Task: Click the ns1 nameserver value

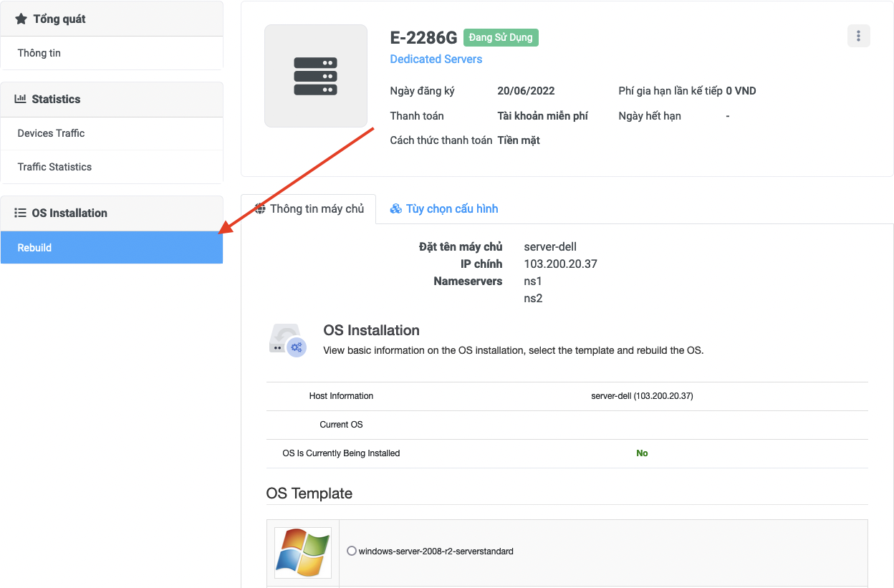Action: click(533, 281)
